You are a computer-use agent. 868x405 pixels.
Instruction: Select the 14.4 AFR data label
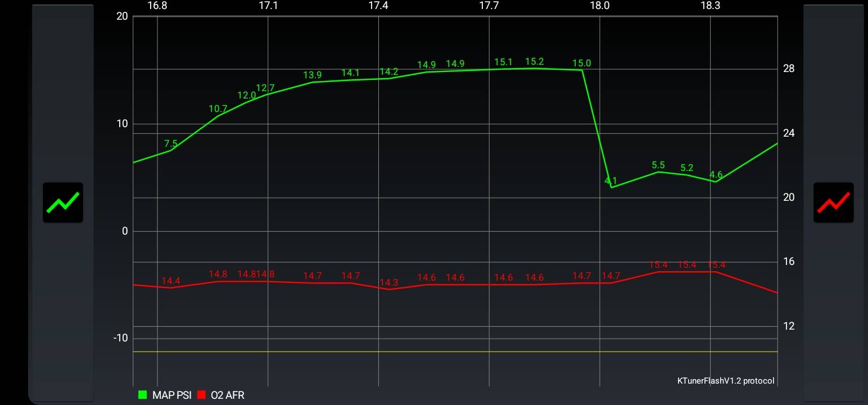pyautogui.click(x=171, y=281)
